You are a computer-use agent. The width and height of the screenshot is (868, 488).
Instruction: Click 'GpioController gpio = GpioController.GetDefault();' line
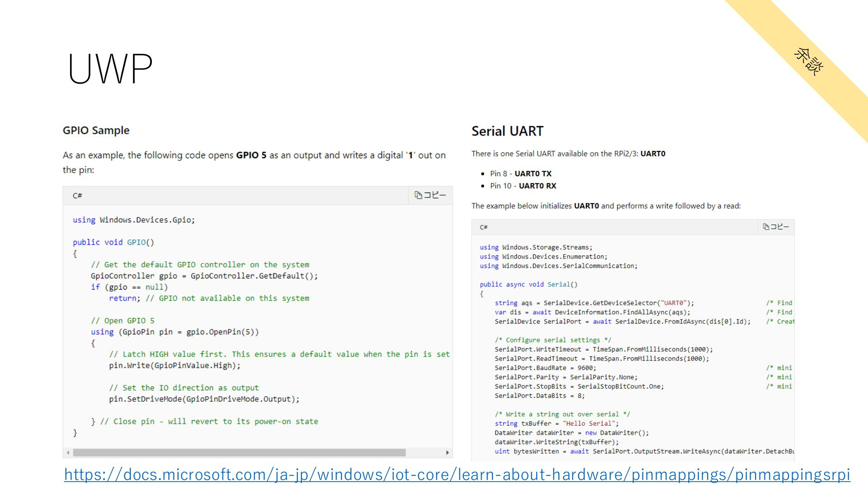pyautogui.click(x=204, y=276)
